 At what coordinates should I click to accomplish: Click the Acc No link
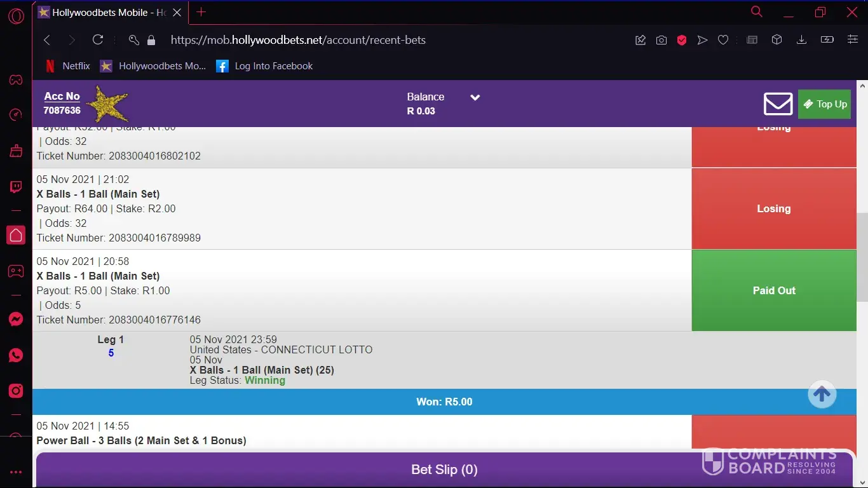(62, 97)
